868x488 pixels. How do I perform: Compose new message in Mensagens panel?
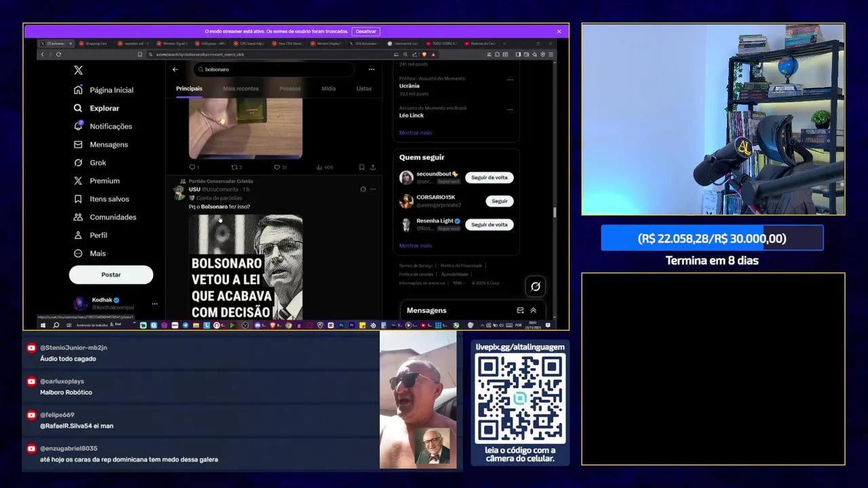tap(520, 310)
